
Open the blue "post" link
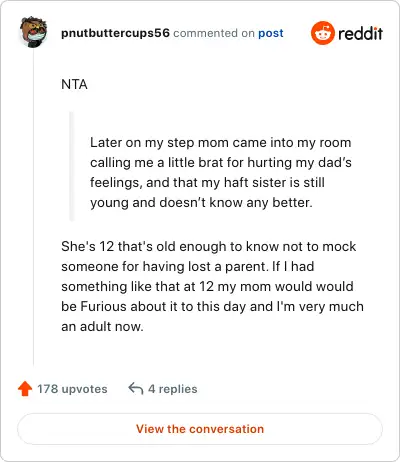click(x=271, y=33)
